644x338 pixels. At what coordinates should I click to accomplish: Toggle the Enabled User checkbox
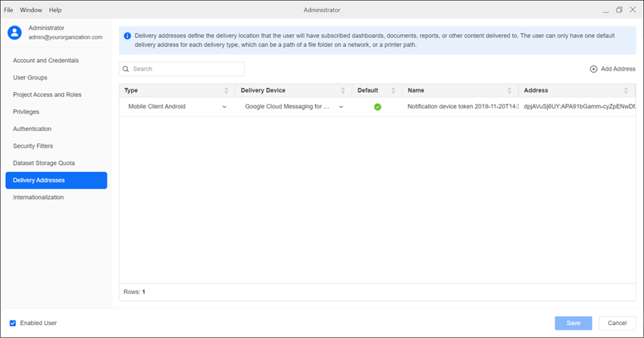point(13,323)
